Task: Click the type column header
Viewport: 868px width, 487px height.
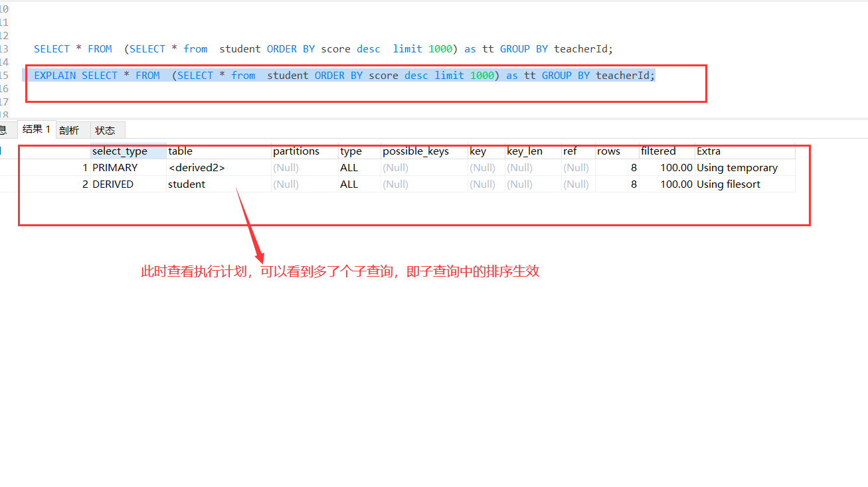Action: click(x=359, y=151)
